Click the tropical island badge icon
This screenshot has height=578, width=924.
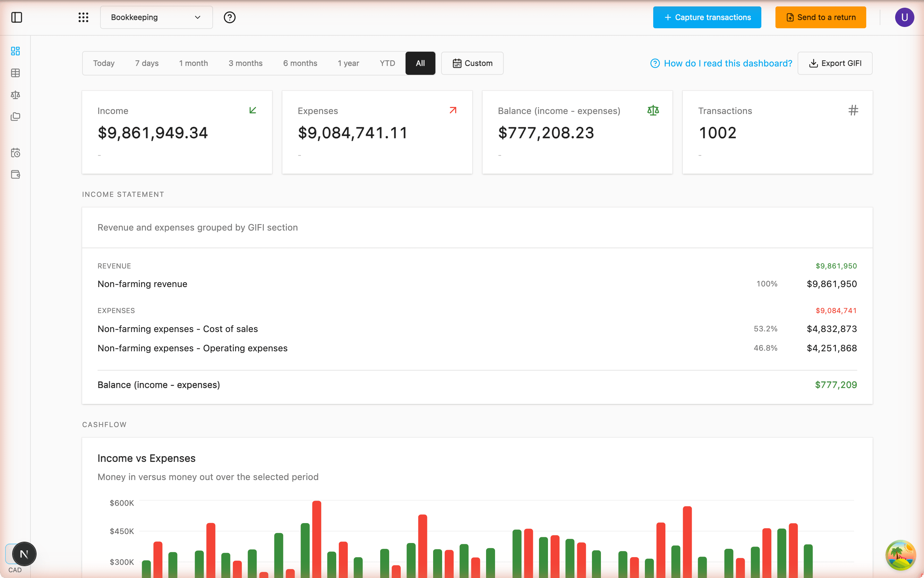(x=900, y=555)
